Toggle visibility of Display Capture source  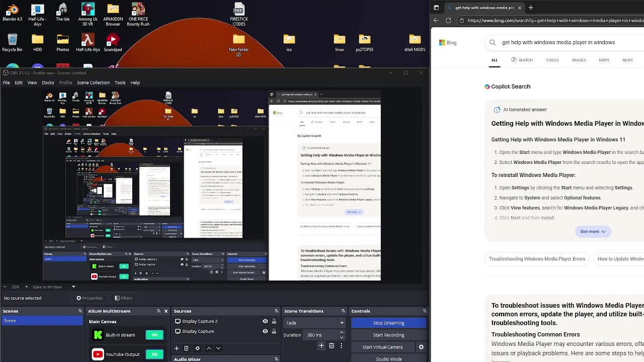click(x=265, y=331)
